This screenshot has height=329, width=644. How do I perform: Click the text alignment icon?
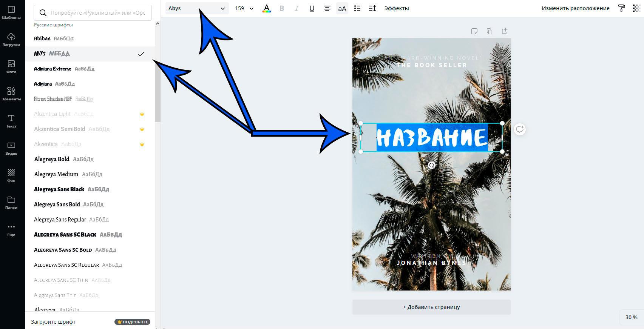[327, 8]
